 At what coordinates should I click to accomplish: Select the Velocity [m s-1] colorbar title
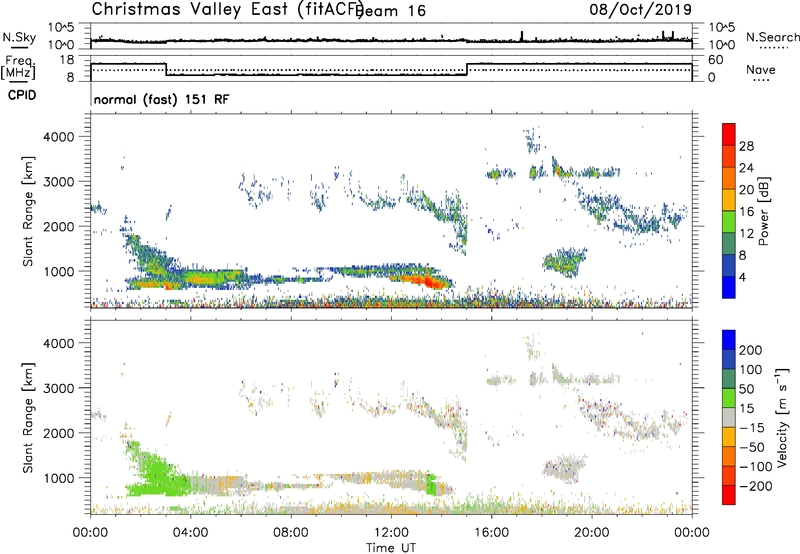point(782,418)
